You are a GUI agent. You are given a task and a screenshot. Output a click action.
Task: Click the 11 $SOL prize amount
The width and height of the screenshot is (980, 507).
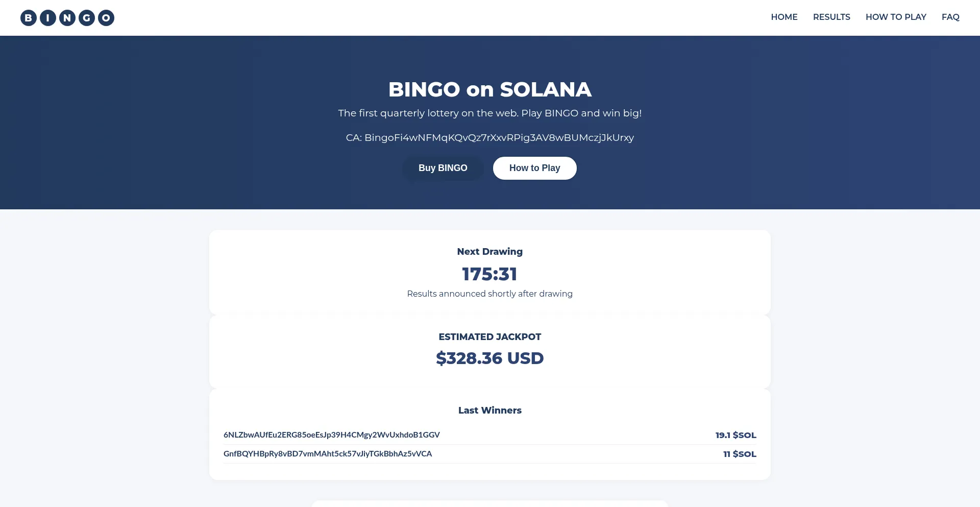[x=740, y=454]
